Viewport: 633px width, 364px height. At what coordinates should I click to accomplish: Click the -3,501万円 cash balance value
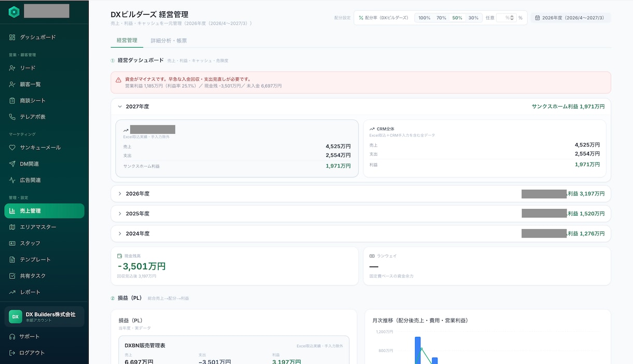(142, 267)
